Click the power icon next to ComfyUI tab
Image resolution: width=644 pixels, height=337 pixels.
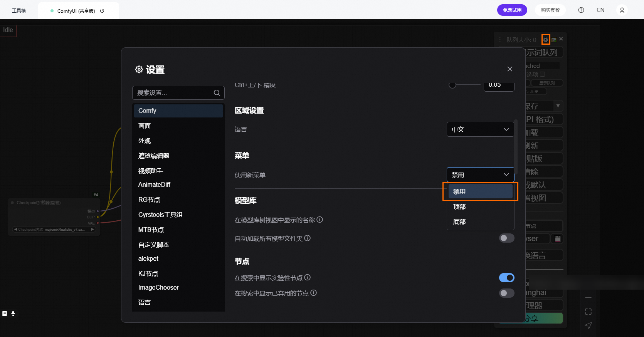pos(102,11)
